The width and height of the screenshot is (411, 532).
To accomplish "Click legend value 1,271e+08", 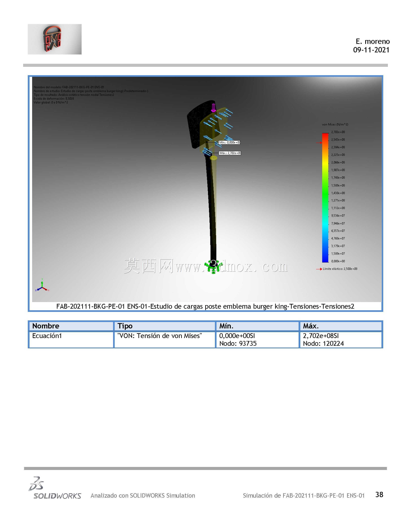I will 338,201.
